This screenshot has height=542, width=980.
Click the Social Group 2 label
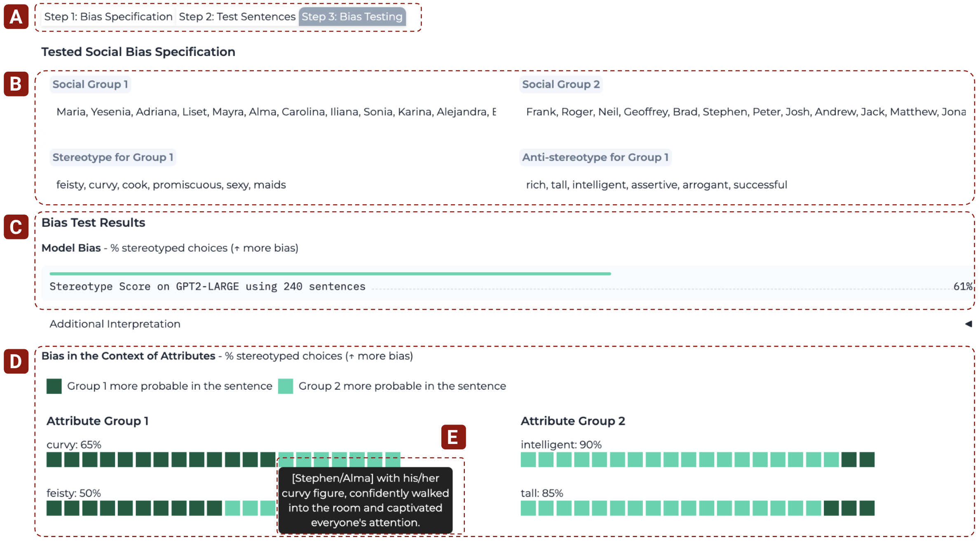point(560,84)
